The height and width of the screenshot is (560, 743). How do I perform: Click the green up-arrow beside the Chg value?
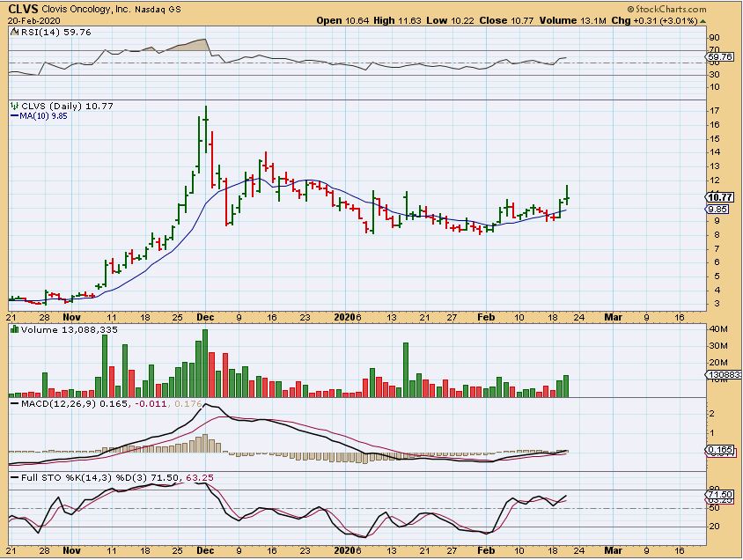(x=703, y=21)
